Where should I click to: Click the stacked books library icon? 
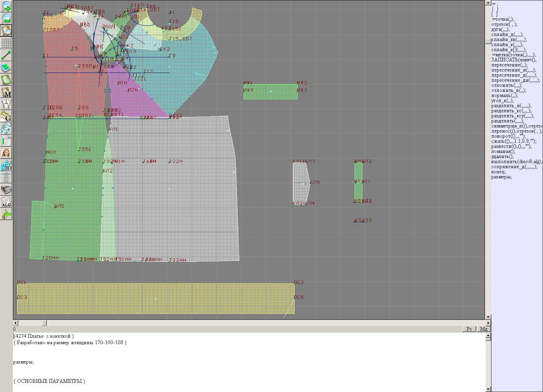6,190
